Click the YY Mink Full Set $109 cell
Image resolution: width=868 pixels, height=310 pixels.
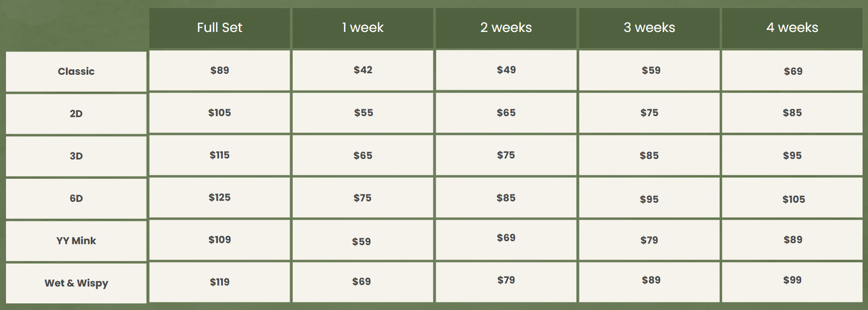click(x=220, y=240)
